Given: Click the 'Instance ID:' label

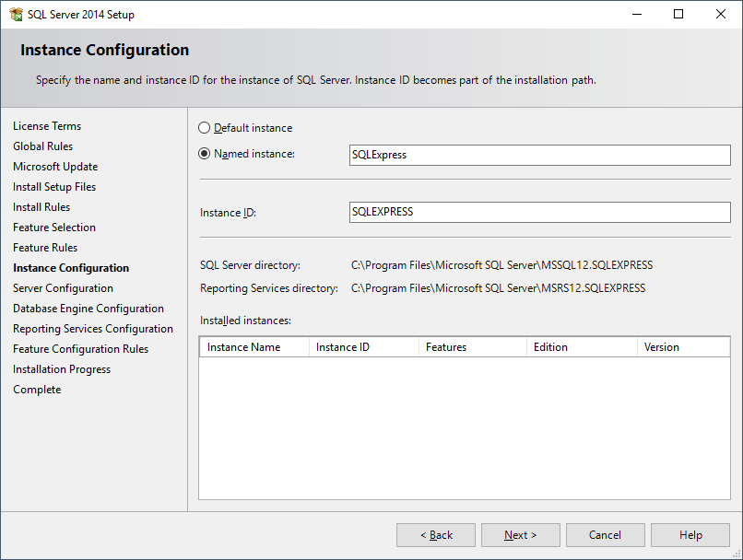Looking at the screenshot, I should [228, 213].
